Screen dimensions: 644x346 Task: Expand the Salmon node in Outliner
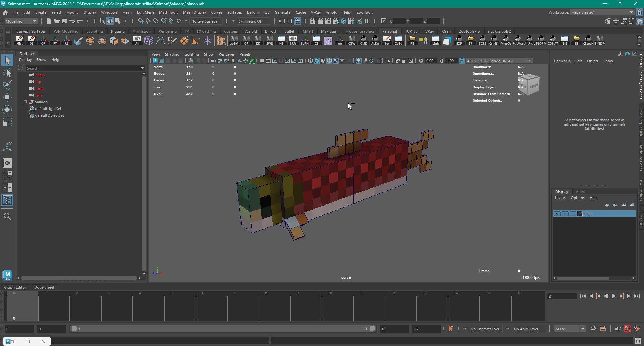(25, 102)
